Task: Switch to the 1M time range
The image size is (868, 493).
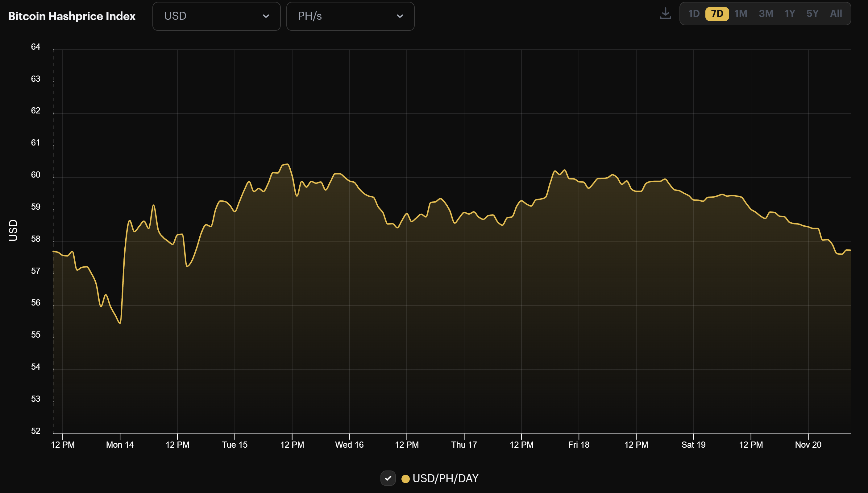Action: pyautogui.click(x=741, y=14)
